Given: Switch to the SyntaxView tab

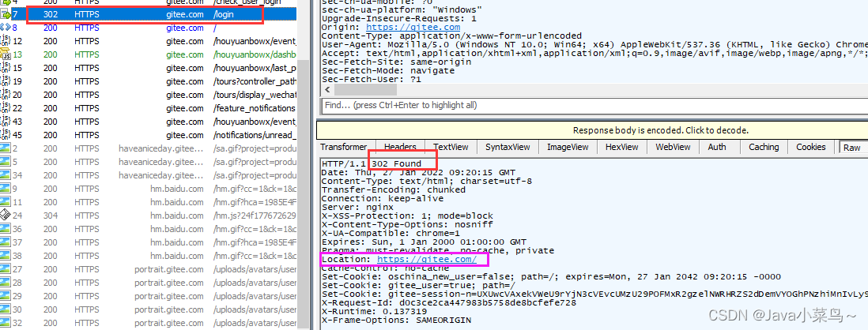Looking at the screenshot, I should coord(508,147).
